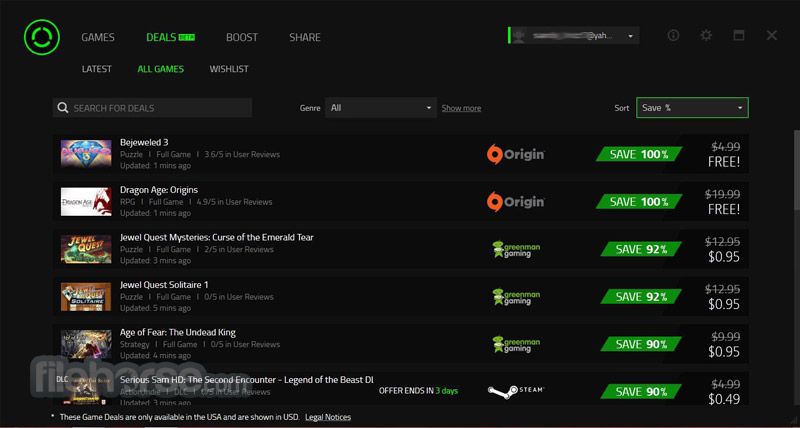Focus the Search for Deals field
800x428 pixels.
click(x=152, y=108)
